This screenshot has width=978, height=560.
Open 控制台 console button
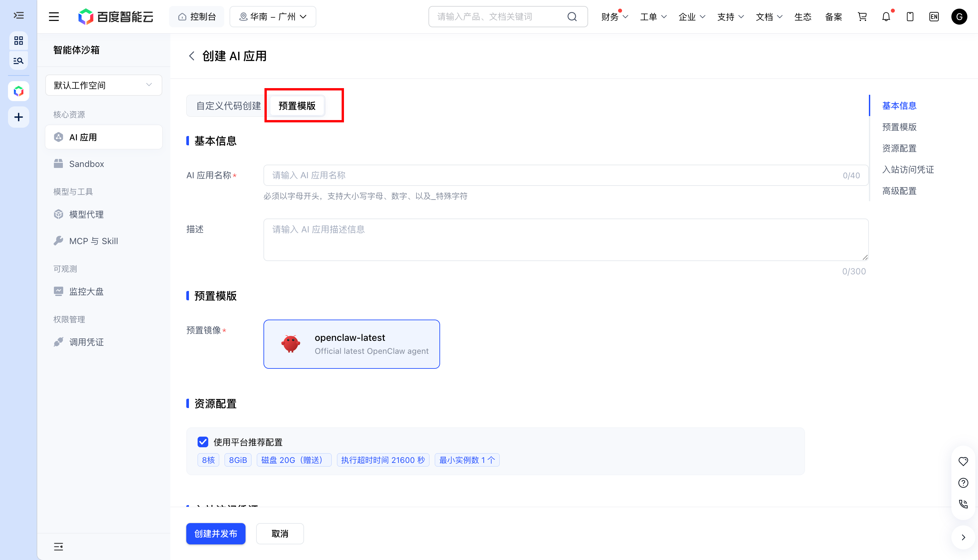[x=197, y=17]
